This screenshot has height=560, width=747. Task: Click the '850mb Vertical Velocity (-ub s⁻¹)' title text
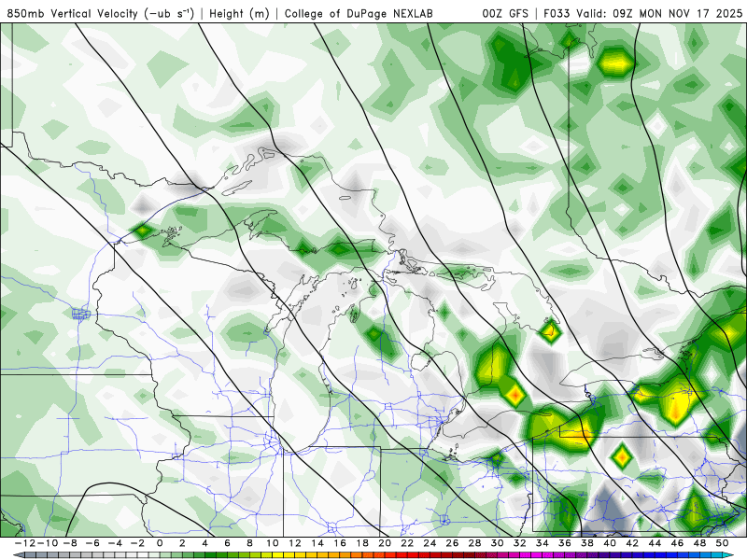pyautogui.click(x=101, y=13)
